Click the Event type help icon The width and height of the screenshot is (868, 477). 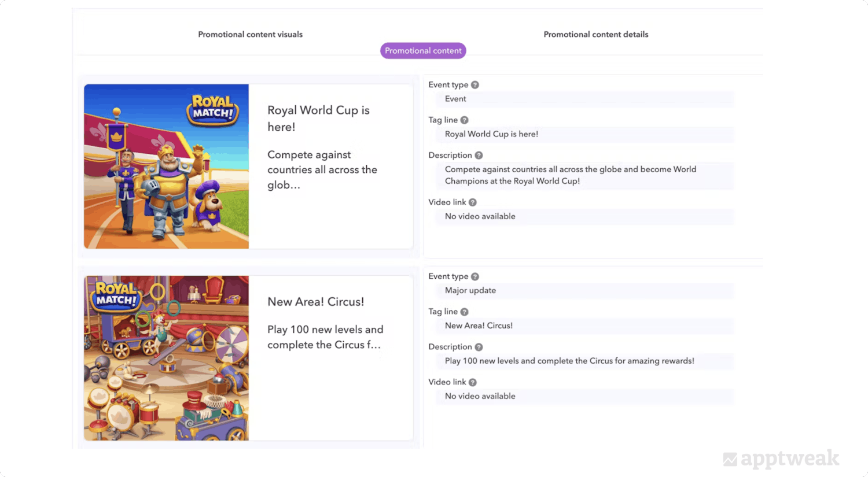(475, 84)
